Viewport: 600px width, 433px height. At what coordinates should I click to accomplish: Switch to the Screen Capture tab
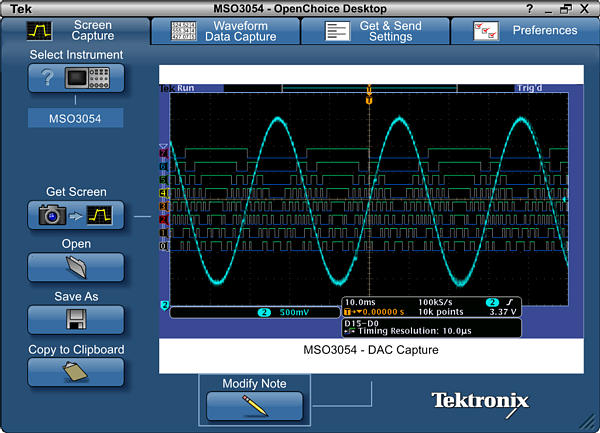[75, 31]
